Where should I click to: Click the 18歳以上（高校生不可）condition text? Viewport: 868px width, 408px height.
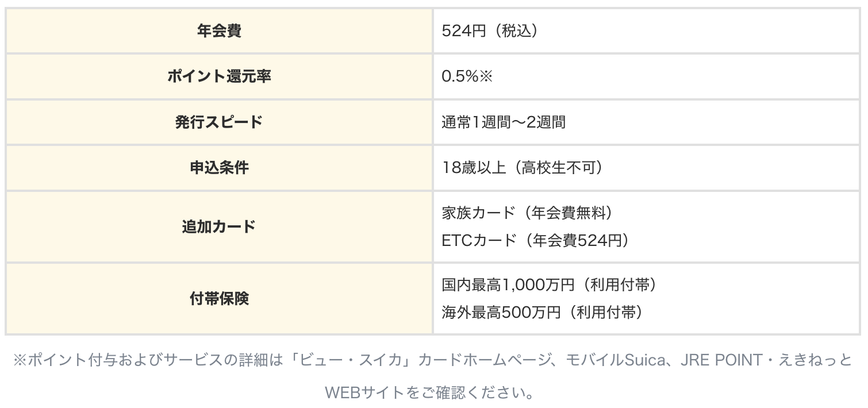523,167
